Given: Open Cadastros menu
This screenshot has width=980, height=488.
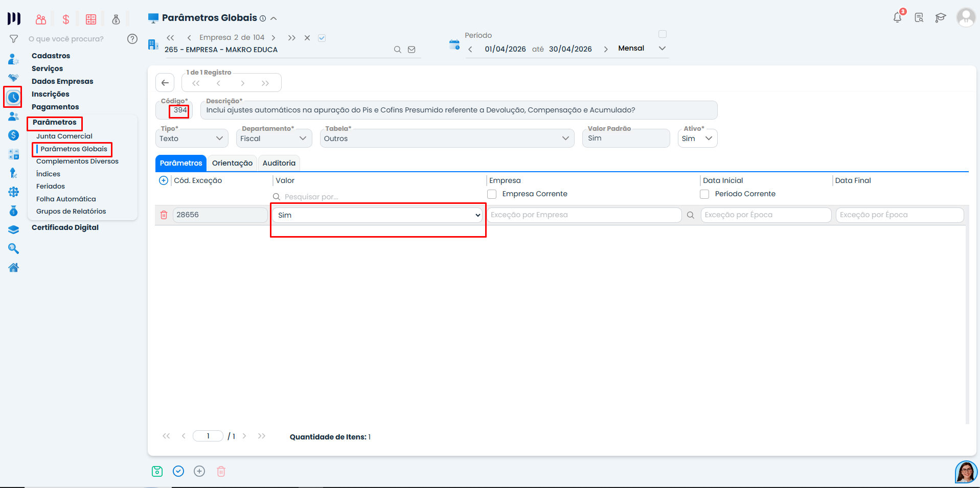Looking at the screenshot, I should [51, 56].
